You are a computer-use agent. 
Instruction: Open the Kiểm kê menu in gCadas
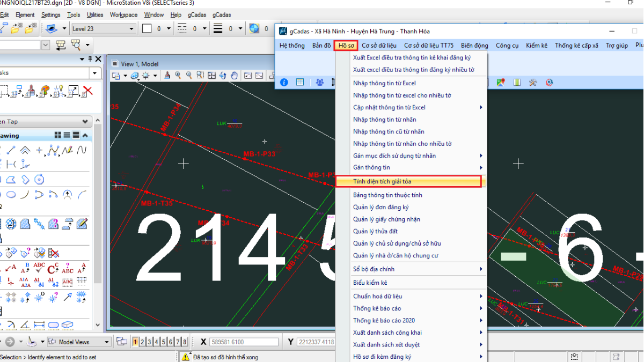(537, 46)
